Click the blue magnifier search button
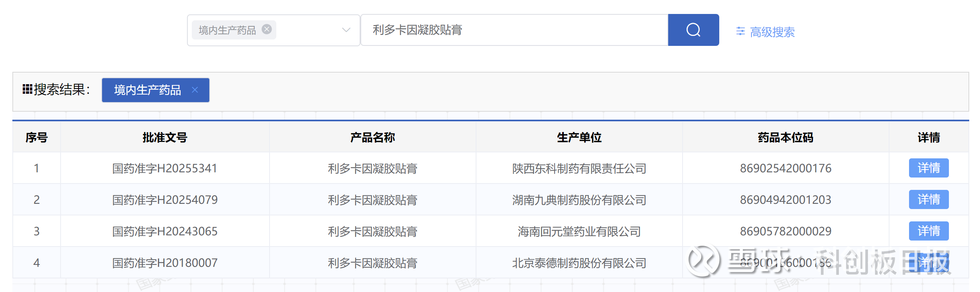The height and width of the screenshot is (292, 980). coord(693,30)
